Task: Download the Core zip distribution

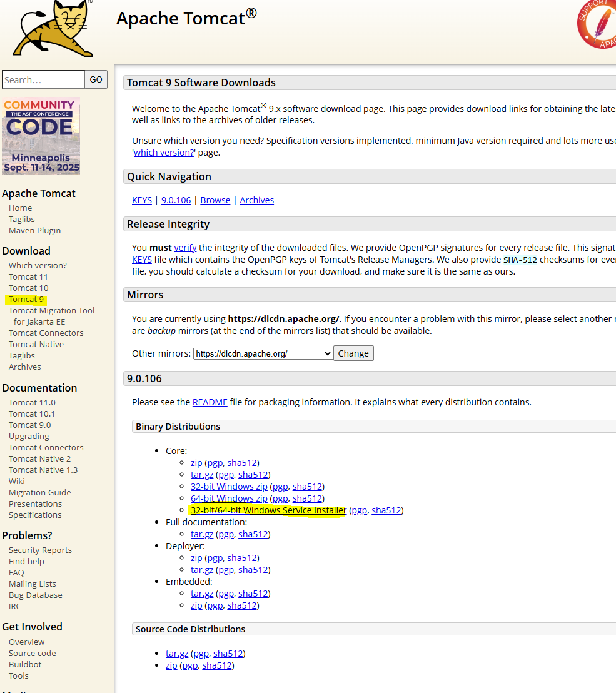Action: pyautogui.click(x=196, y=463)
